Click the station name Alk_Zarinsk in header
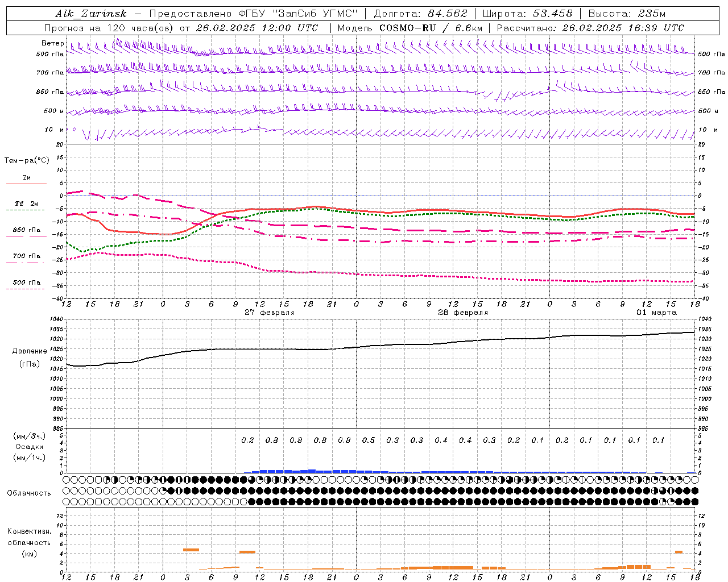This screenshot has height=582, width=728. (x=91, y=14)
